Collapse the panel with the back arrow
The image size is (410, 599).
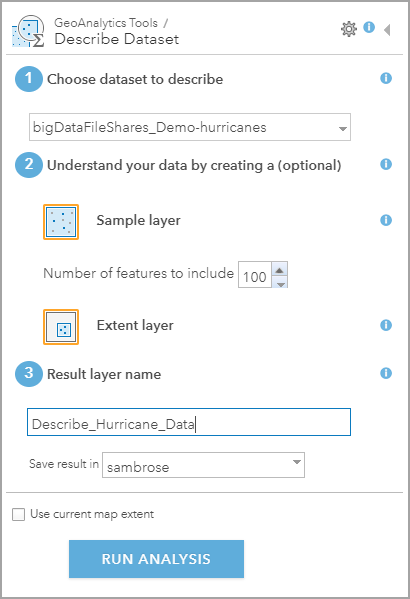[x=387, y=30]
